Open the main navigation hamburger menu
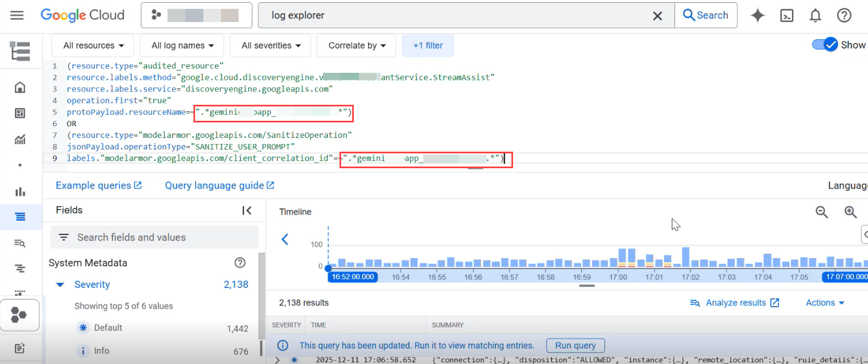The height and width of the screenshot is (364, 868). pos(17,15)
